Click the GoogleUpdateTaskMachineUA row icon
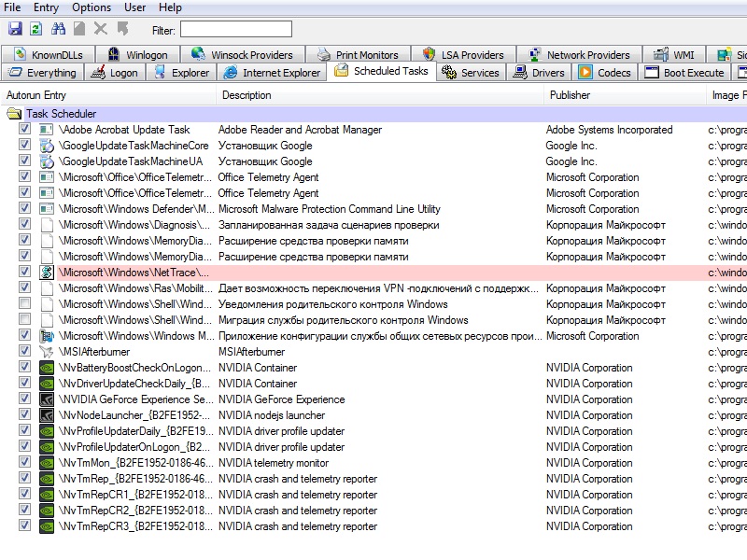This screenshot has width=747, height=560. coord(46,161)
